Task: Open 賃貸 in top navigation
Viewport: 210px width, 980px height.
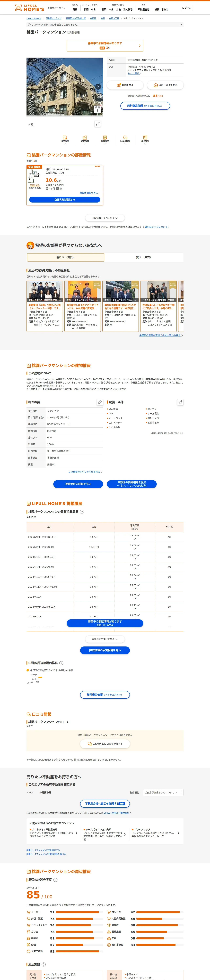Action: coord(75,9)
